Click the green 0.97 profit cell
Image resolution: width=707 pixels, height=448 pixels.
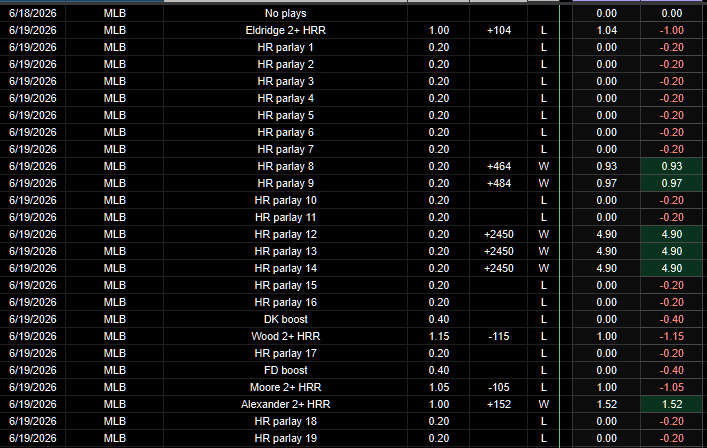coord(671,183)
